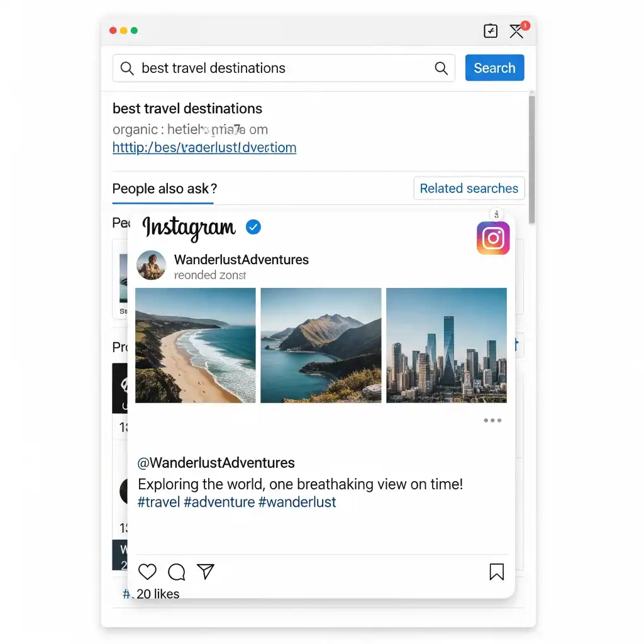Open the Related searches tab

469,188
